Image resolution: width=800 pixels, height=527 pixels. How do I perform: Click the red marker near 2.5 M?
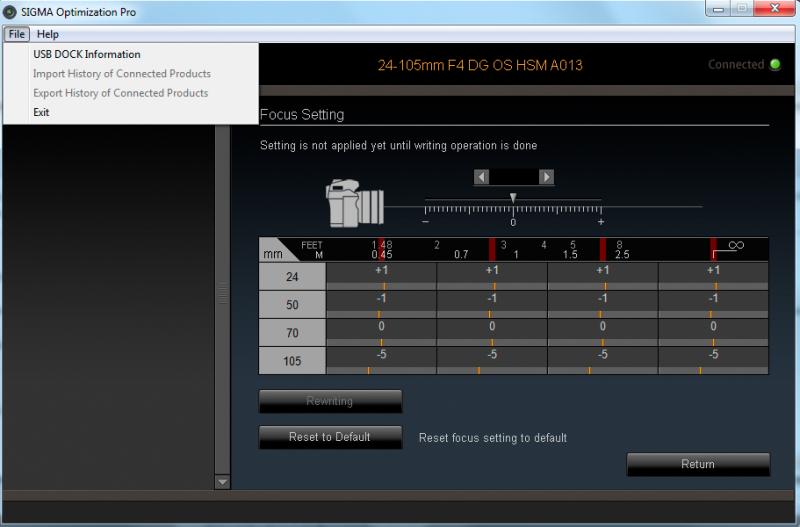coord(603,249)
